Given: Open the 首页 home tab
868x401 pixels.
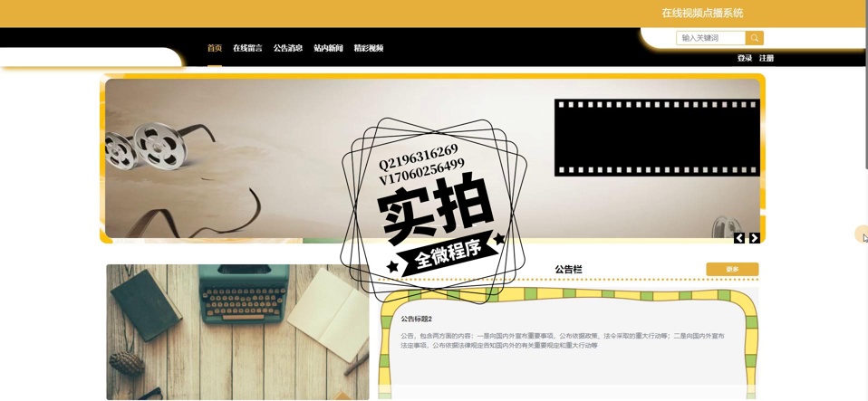Looking at the screenshot, I should (x=214, y=48).
